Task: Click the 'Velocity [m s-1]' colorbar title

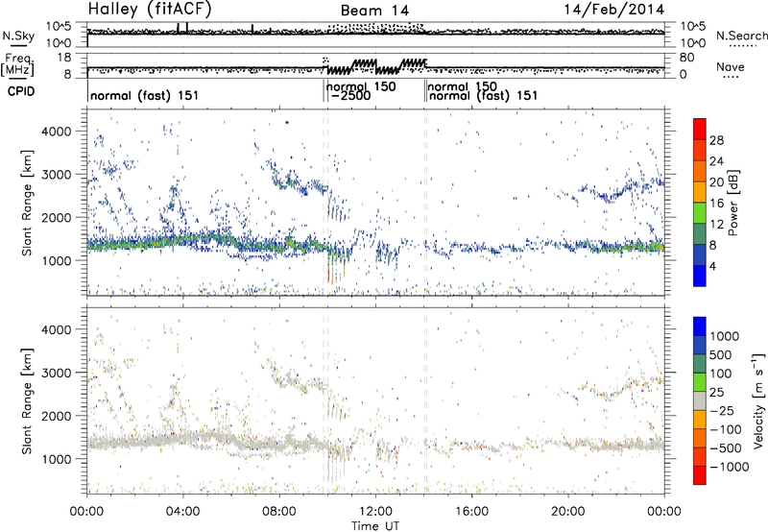Action: tap(758, 400)
